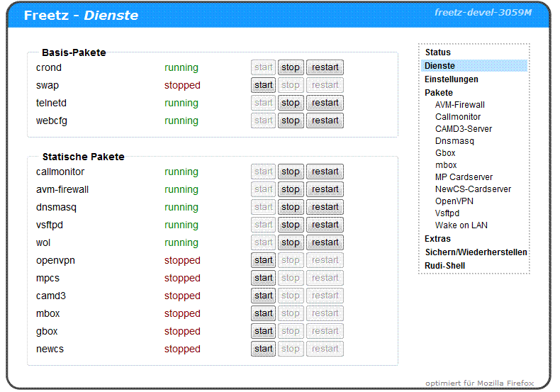
Task: Restart the webcfg service
Action: point(325,121)
